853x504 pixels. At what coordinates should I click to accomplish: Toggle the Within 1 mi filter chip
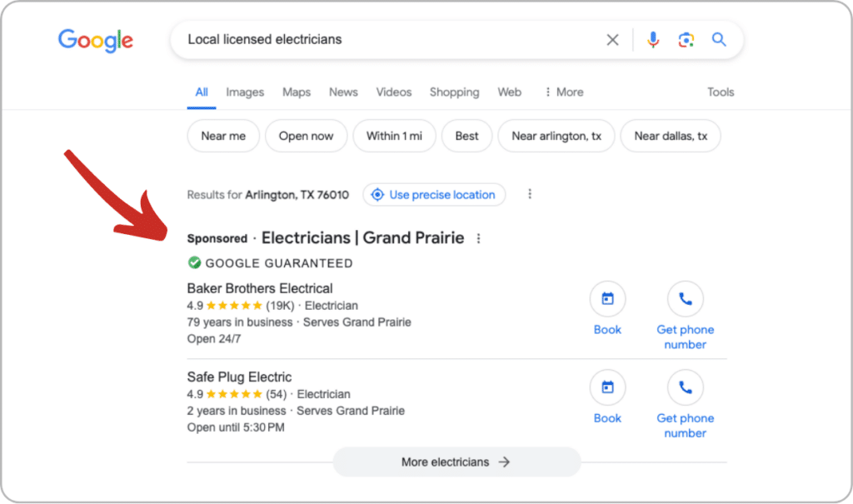(394, 136)
